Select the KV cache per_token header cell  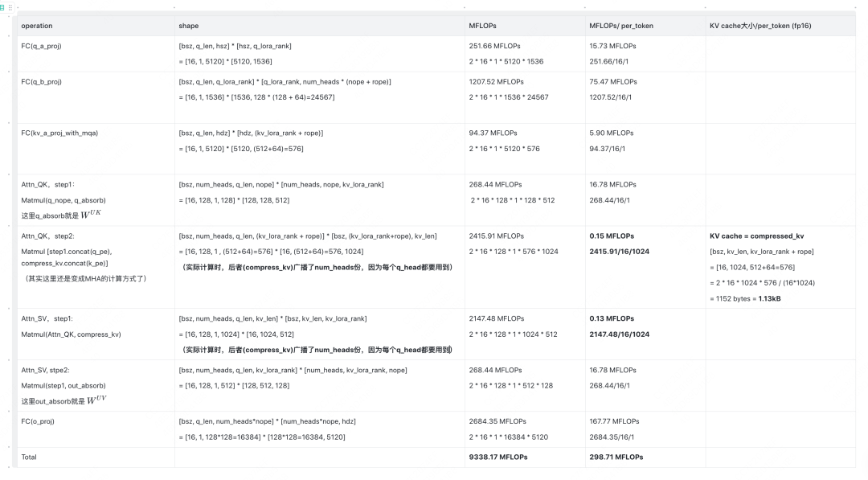(780, 26)
